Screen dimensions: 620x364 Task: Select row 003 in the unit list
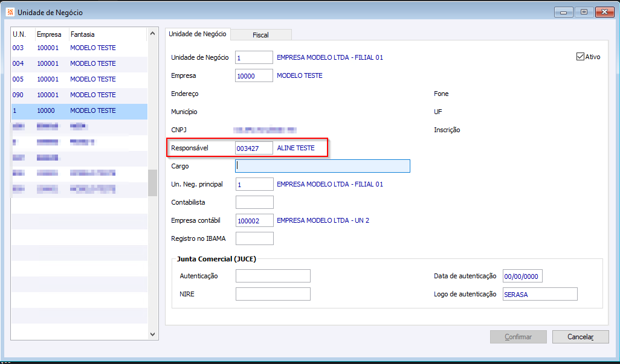click(80, 48)
